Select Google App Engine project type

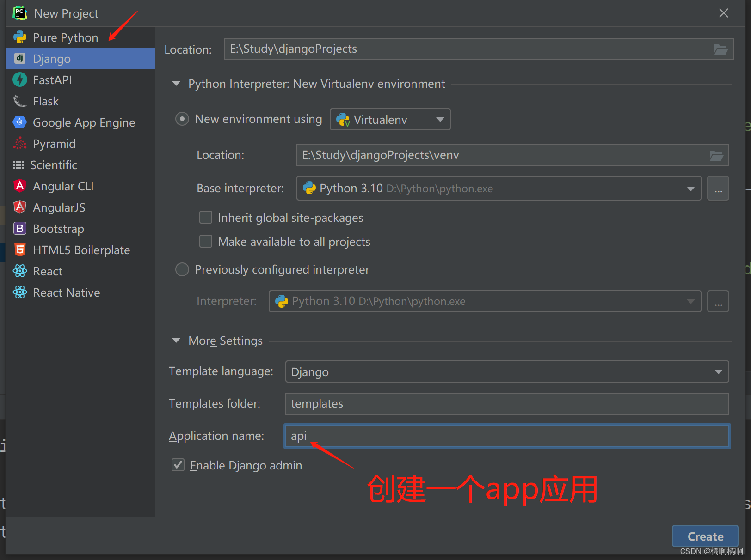click(x=80, y=122)
